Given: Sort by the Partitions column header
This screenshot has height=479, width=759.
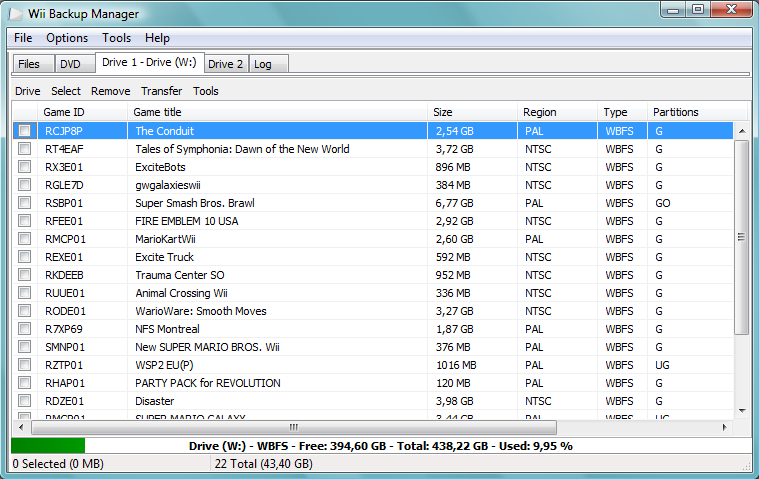Looking at the screenshot, I should [698, 112].
